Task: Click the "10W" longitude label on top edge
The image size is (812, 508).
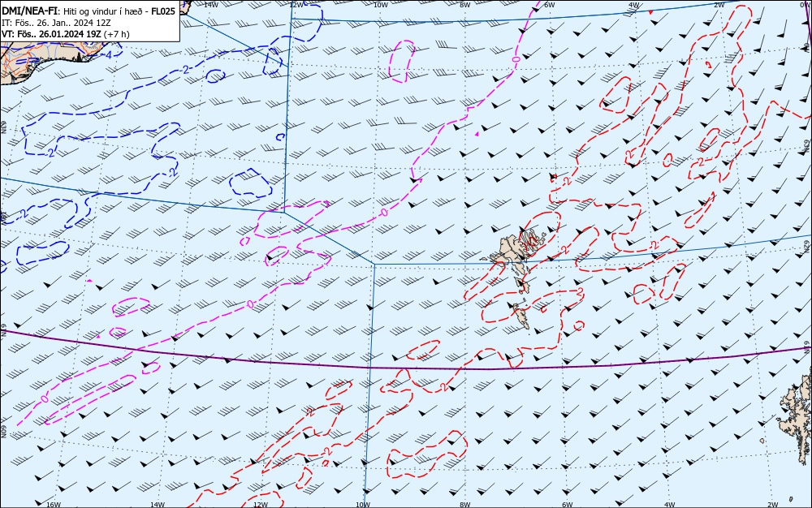Action: (381, 5)
